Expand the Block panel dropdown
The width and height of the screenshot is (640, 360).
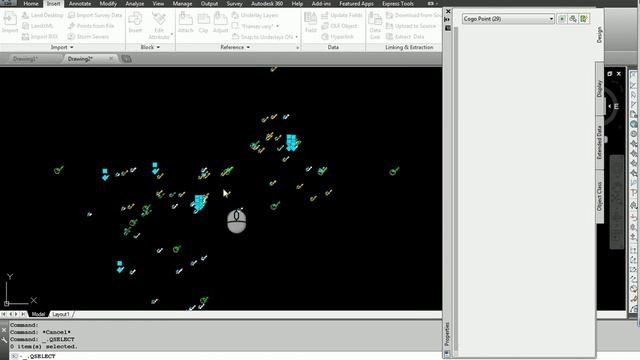(150, 47)
